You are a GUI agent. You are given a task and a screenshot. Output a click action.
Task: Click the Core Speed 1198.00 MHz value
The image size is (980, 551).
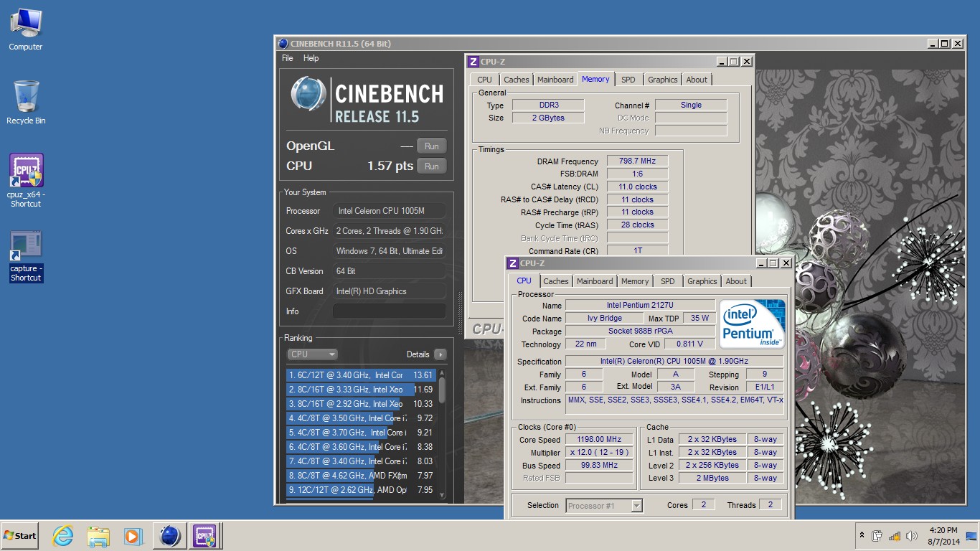[599, 440]
